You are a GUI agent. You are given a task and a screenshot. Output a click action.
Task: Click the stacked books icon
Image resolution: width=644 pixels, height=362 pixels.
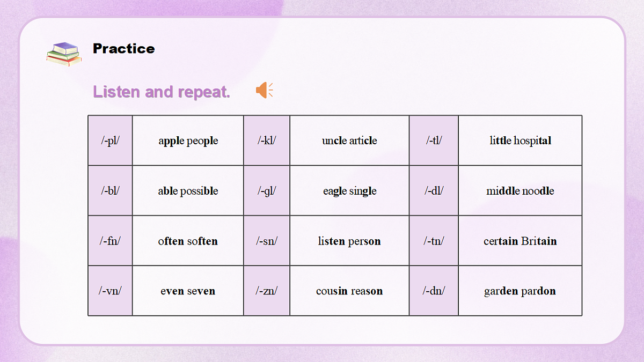64,54
